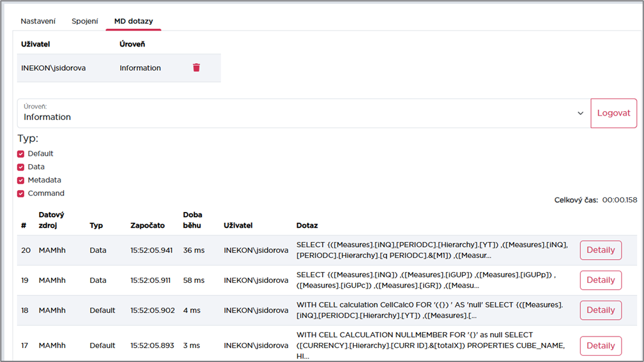Open Detaily for query row 20
644x362 pixels.
pyautogui.click(x=601, y=250)
